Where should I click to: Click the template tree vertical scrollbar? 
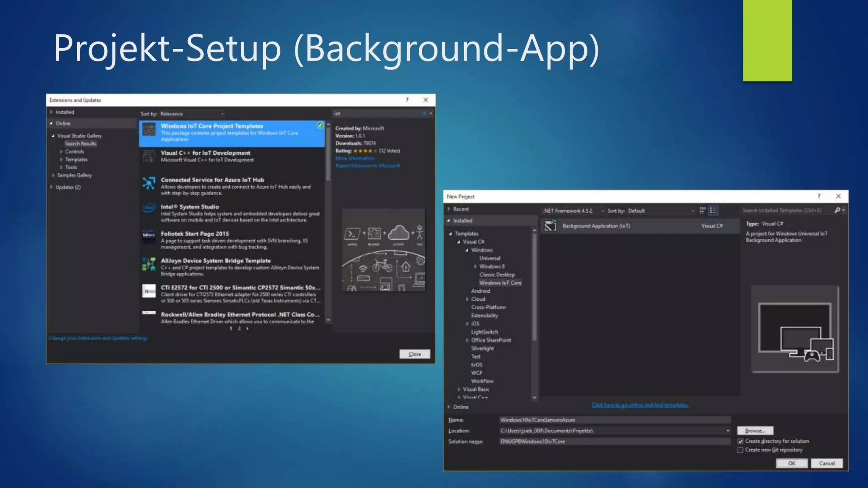point(534,315)
